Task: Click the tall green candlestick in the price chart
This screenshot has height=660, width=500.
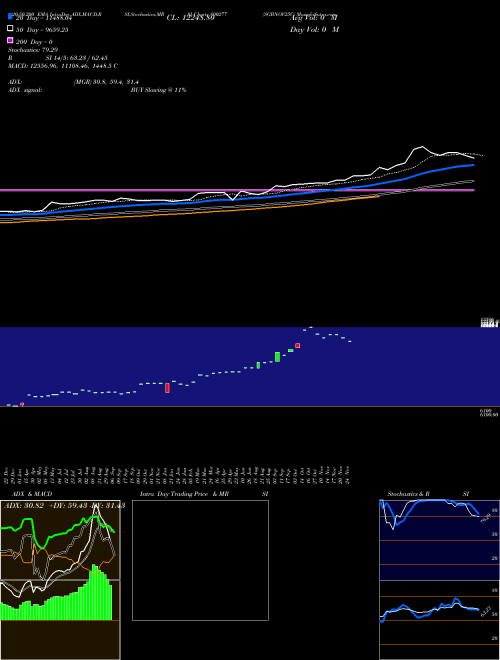Action: pyautogui.click(x=277, y=357)
